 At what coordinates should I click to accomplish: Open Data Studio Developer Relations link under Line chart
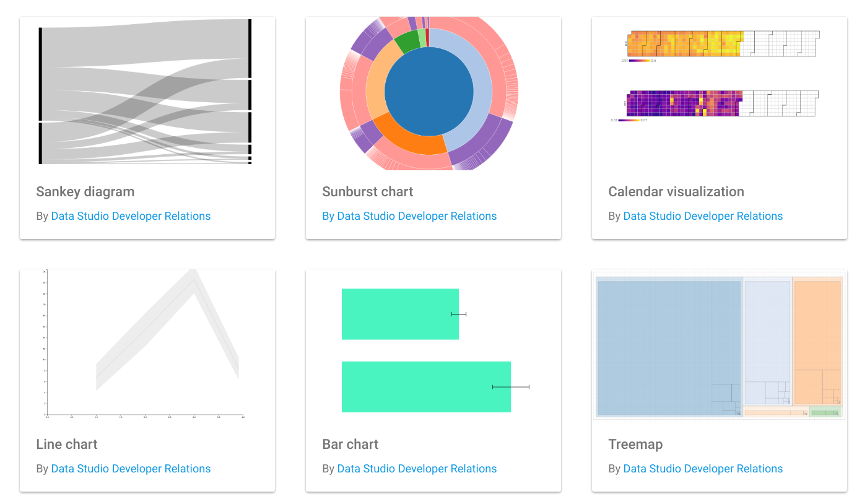pos(131,469)
